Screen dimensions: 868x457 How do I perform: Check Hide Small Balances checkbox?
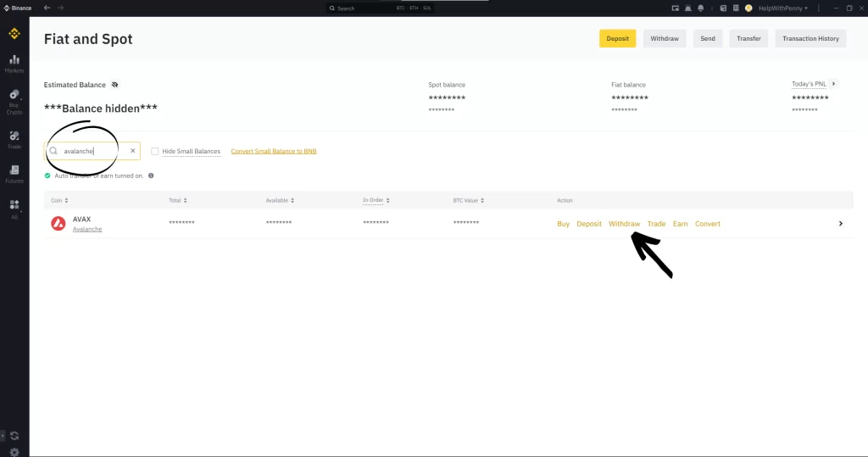pos(155,151)
